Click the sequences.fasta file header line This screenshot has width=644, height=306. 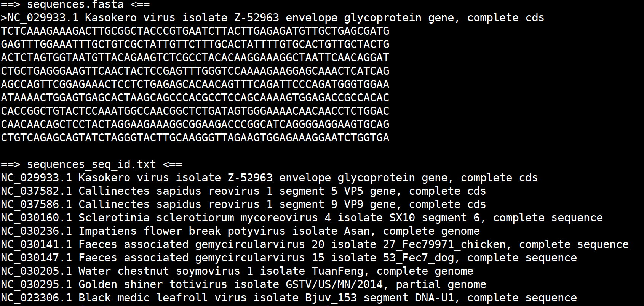(x=75, y=5)
